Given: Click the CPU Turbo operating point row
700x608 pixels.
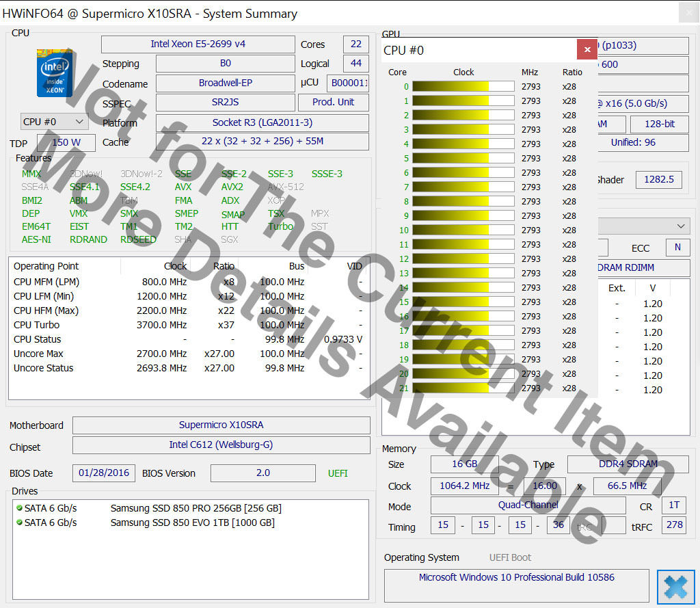Looking at the screenshot, I should (x=189, y=325).
